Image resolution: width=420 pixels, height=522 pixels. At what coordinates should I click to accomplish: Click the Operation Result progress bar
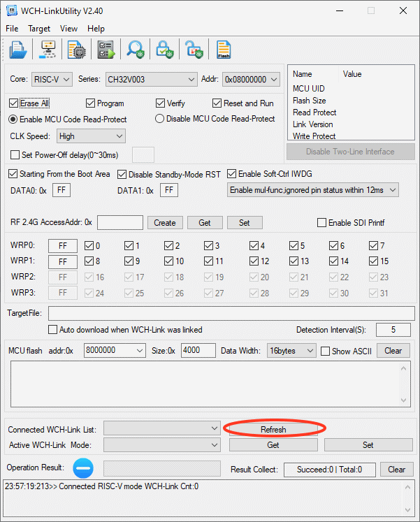[162, 469]
